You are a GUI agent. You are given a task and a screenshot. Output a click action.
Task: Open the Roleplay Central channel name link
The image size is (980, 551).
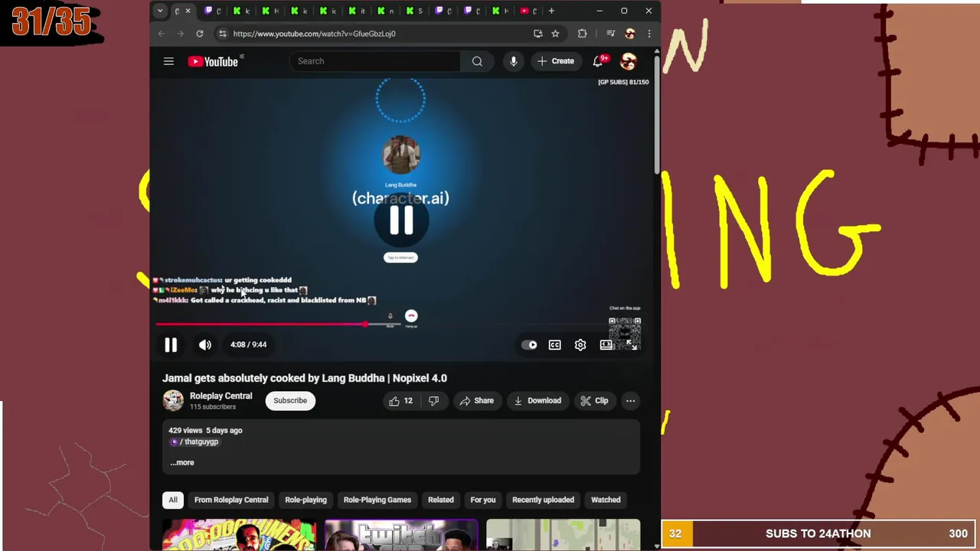coord(220,396)
